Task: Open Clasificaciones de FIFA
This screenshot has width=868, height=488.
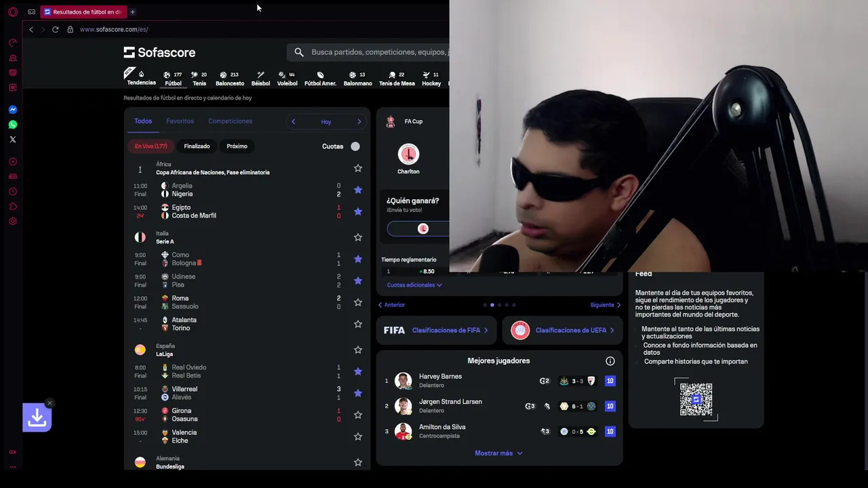Action: click(x=436, y=330)
